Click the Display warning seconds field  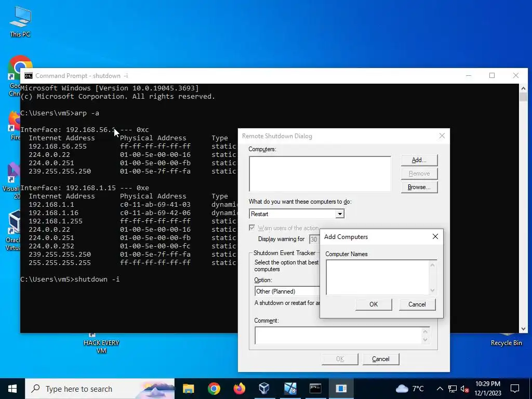coord(314,239)
